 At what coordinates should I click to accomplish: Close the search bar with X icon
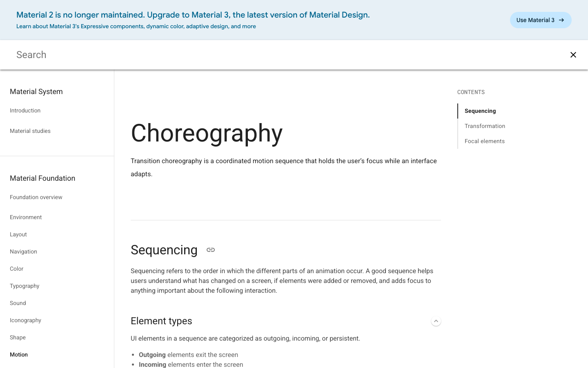point(573,55)
